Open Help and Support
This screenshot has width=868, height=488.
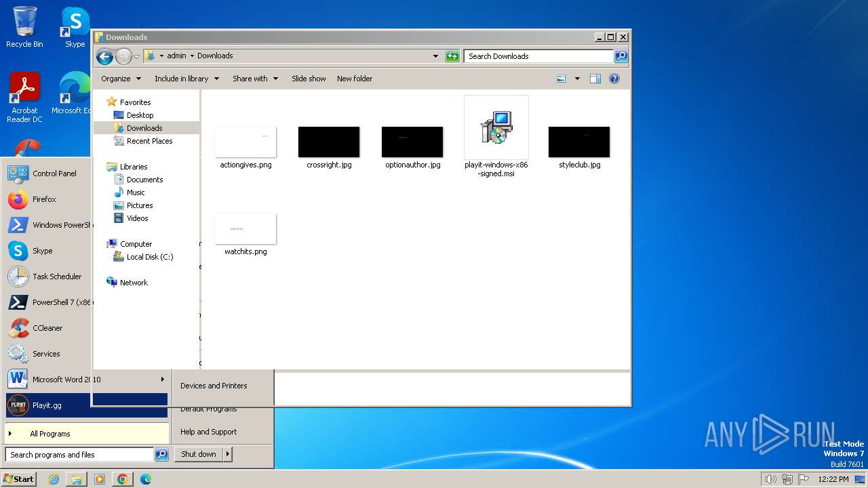point(209,432)
